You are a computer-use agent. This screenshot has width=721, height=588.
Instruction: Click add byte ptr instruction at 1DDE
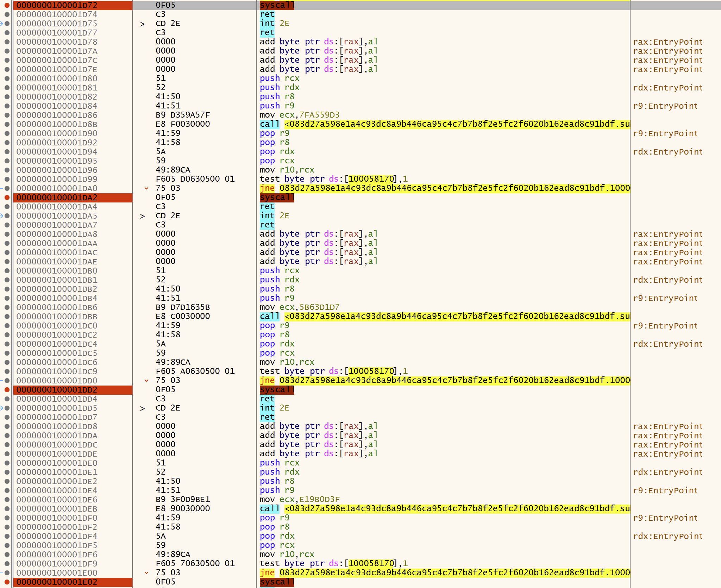click(319, 454)
